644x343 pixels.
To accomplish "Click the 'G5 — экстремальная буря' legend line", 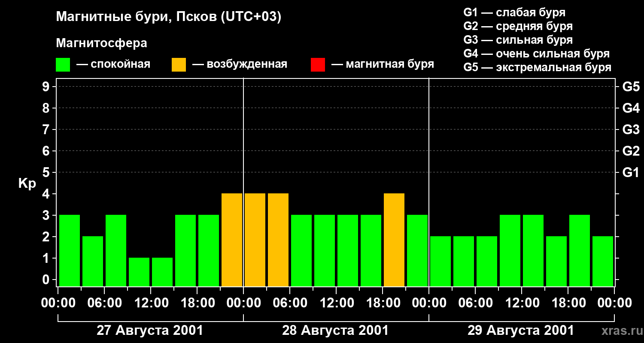I will coord(538,67).
